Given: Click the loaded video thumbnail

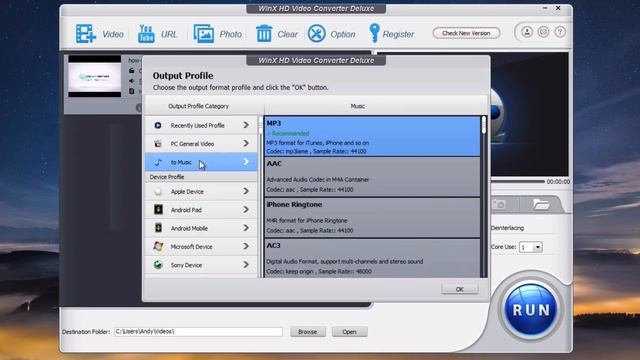Looking at the screenshot, I should pos(95,76).
